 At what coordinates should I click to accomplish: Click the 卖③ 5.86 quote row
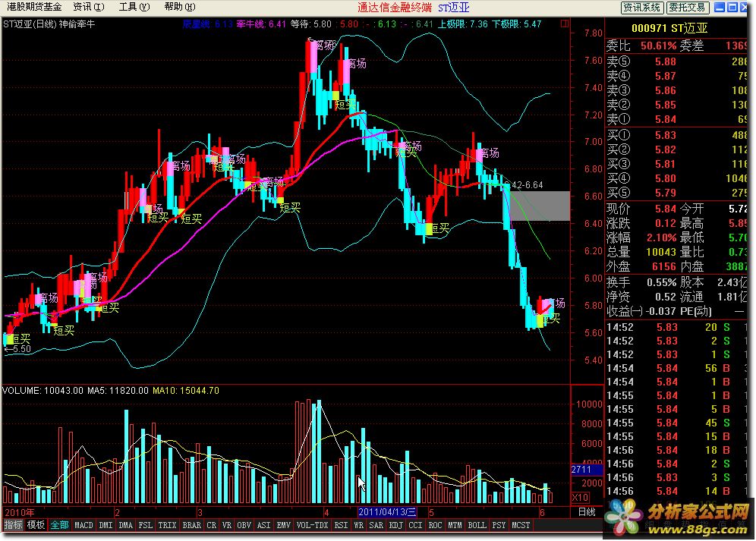coord(677,90)
